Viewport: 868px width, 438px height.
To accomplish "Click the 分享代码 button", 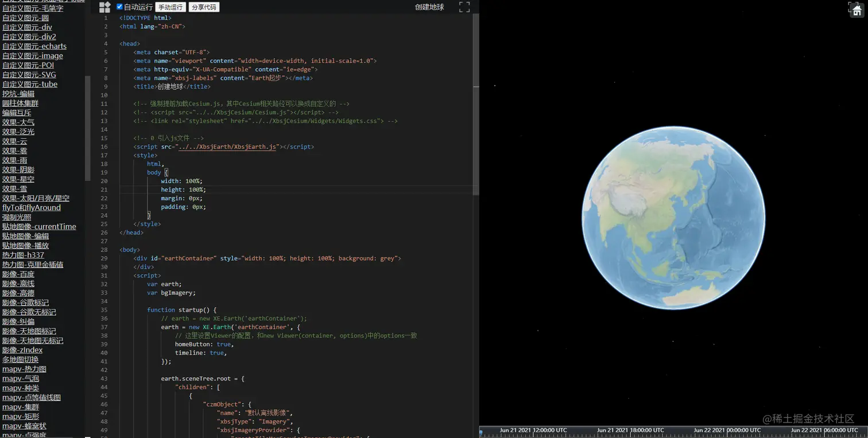I will [204, 7].
